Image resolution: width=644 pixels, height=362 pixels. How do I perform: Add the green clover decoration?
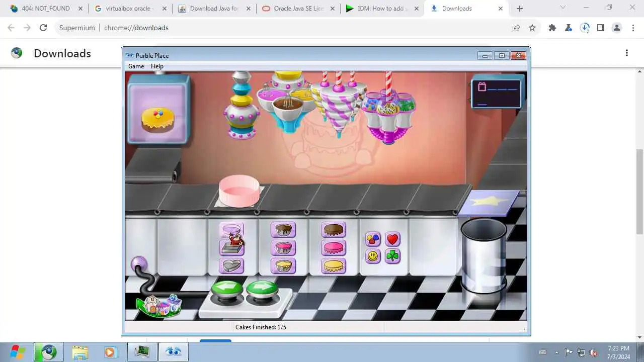click(x=393, y=256)
